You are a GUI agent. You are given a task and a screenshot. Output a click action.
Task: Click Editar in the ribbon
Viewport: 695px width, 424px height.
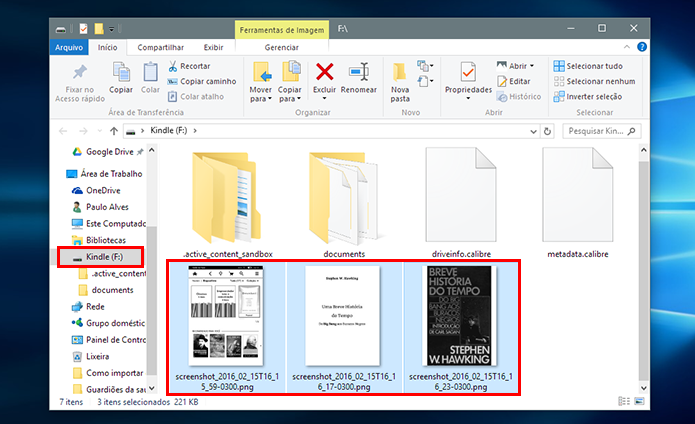click(514, 81)
